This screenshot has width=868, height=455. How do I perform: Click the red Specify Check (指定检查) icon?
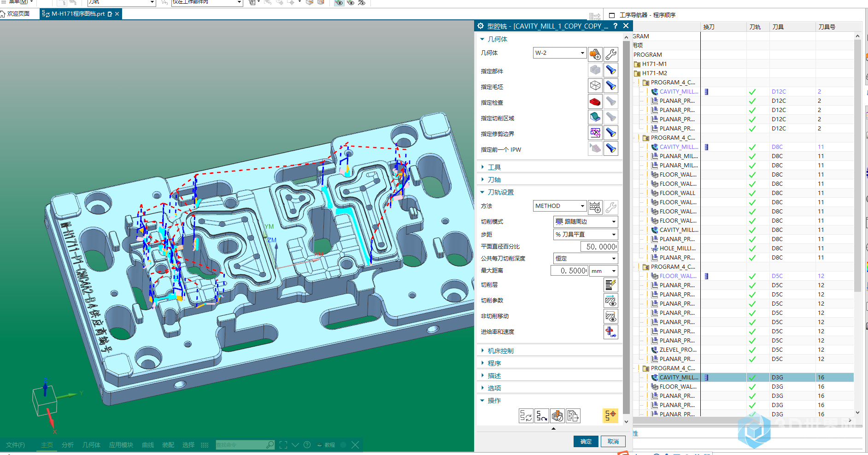(x=595, y=101)
